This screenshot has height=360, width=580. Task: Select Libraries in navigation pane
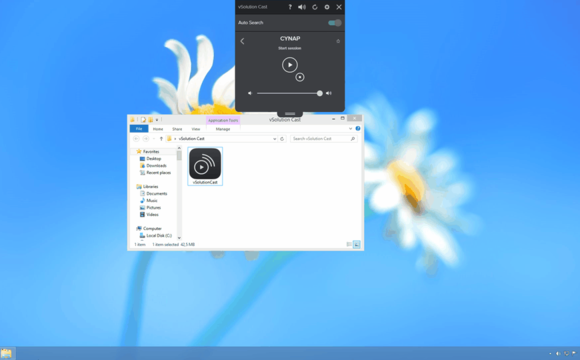(150, 186)
